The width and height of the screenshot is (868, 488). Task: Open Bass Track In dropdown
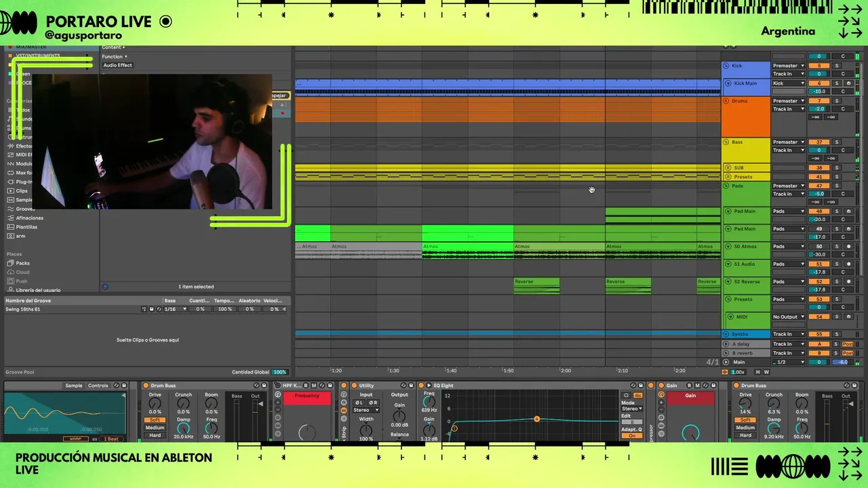coord(789,150)
